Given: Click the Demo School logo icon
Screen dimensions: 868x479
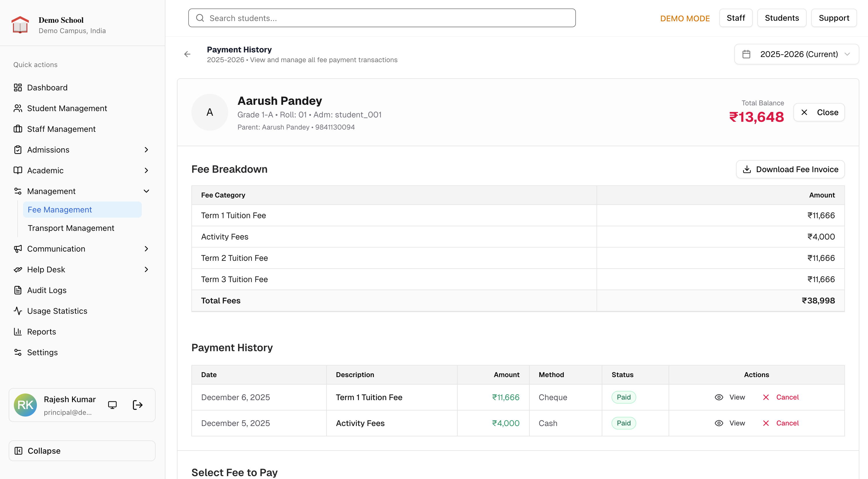Looking at the screenshot, I should click(20, 25).
